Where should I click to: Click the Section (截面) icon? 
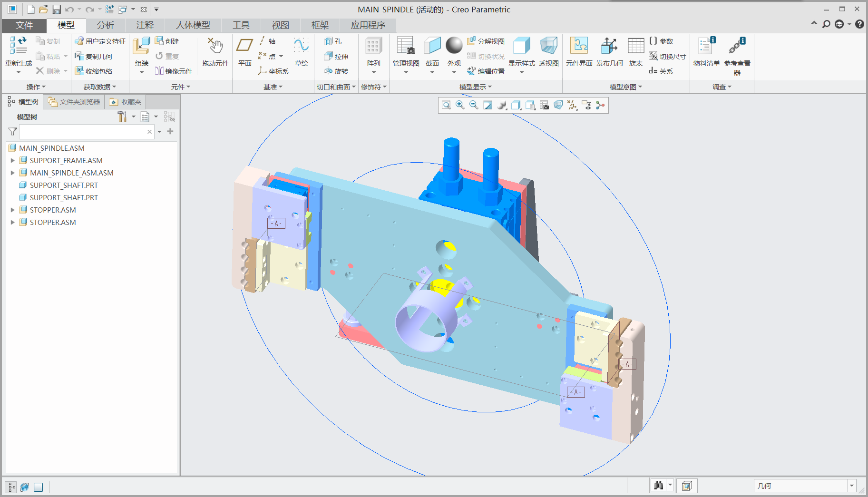[x=432, y=46]
